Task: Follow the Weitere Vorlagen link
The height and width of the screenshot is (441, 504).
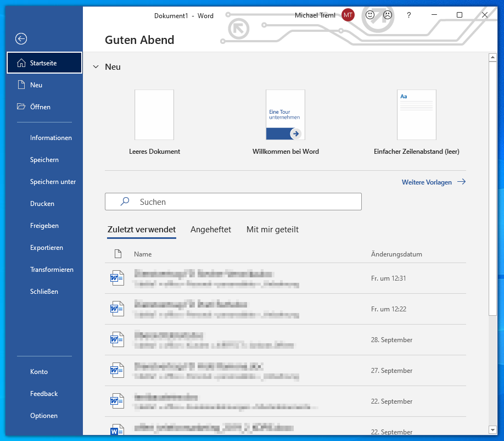Action: 434,182
